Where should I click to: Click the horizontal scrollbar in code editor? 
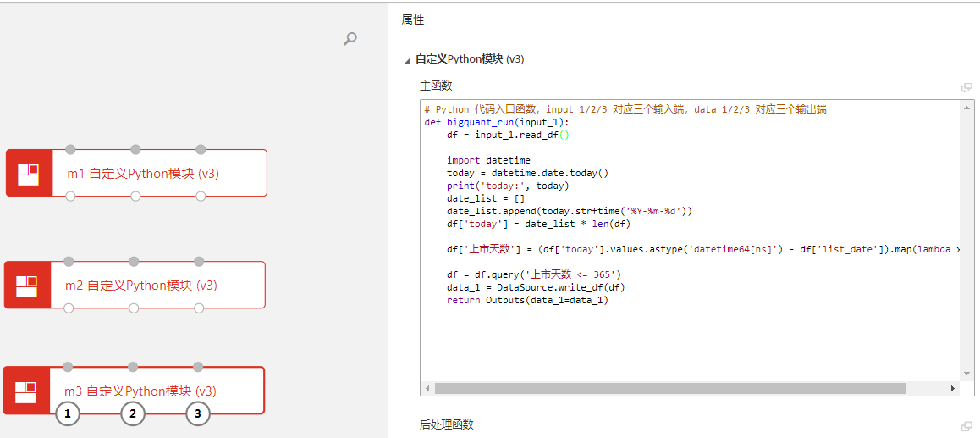click(x=669, y=388)
